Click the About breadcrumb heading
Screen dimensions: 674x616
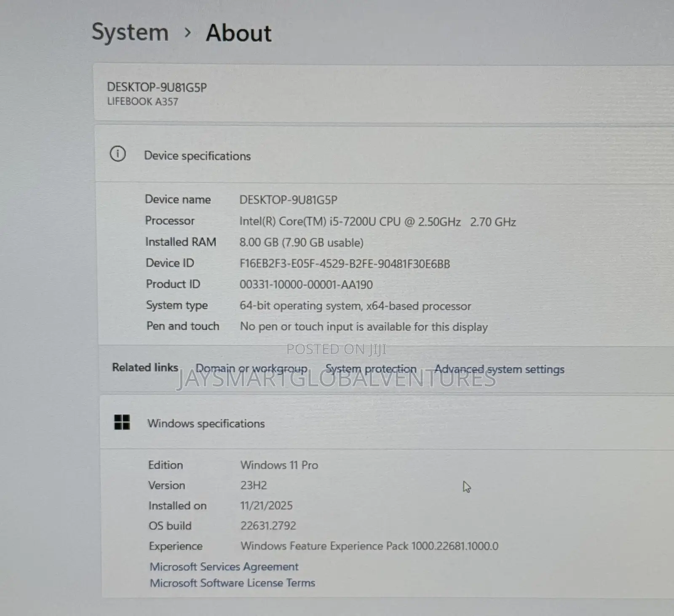pyautogui.click(x=239, y=33)
